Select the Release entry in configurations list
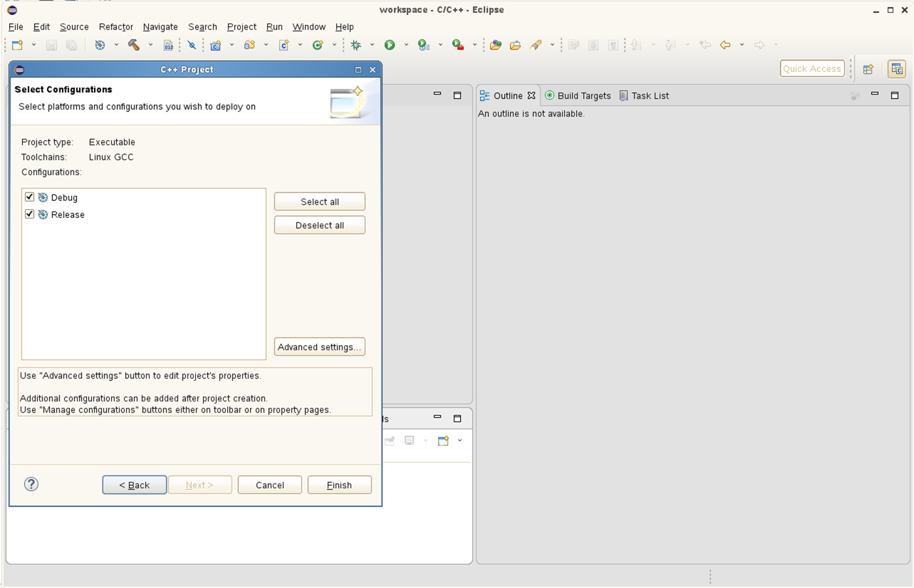Viewport: 914px width, 588px height. pos(68,215)
